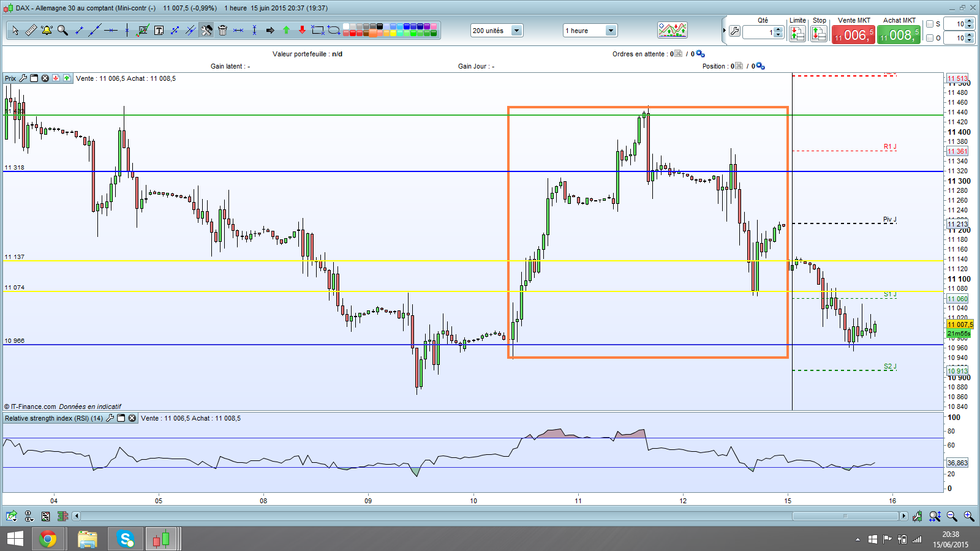Close the Prix price panel

tap(45, 78)
